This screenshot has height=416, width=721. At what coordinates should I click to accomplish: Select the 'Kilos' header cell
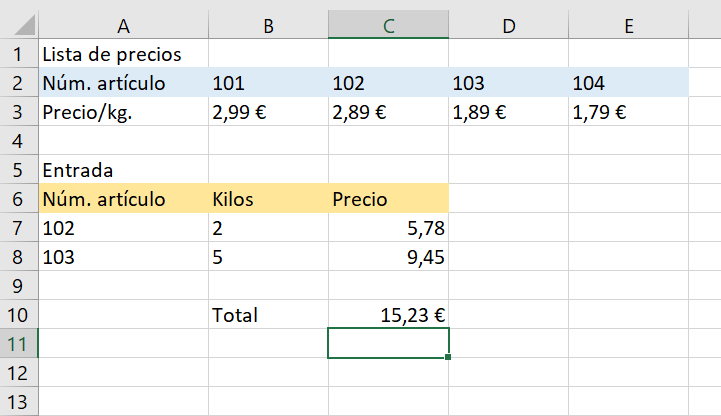269,199
